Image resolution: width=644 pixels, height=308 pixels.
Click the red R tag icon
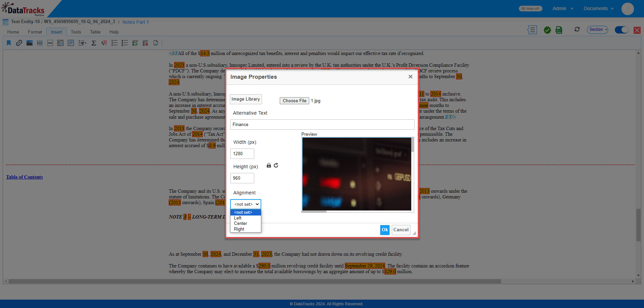(x=104, y=43)
